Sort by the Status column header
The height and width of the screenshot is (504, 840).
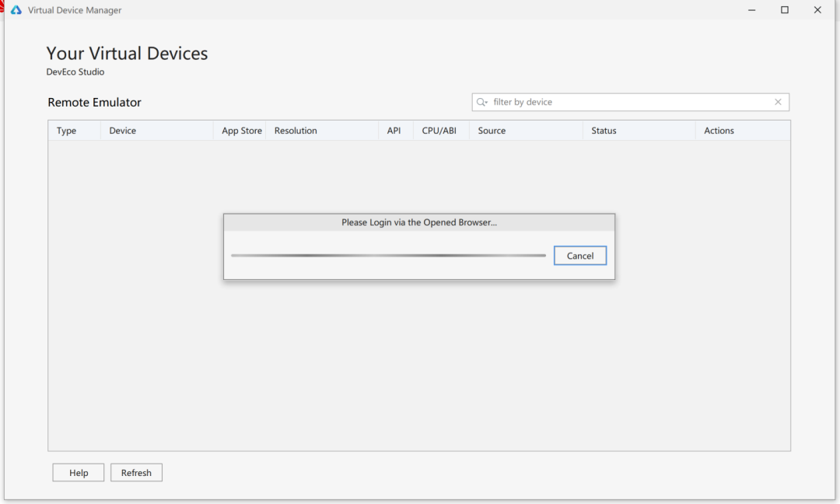[x=604, y=131]
